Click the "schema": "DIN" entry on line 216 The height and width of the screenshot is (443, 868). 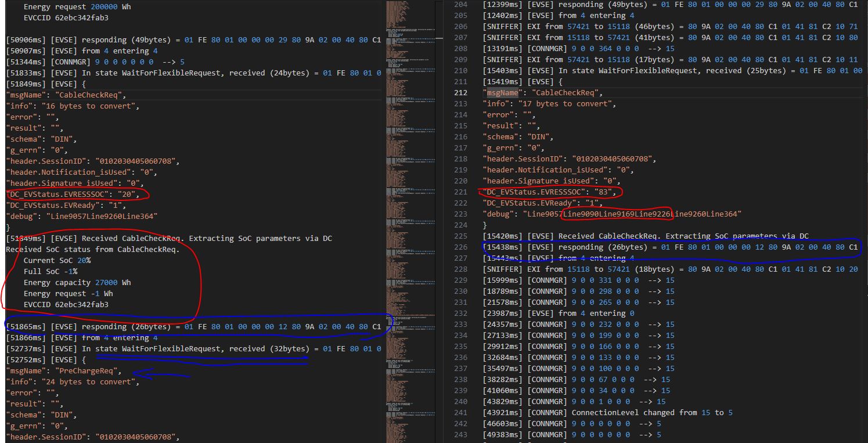coord(517,137)
